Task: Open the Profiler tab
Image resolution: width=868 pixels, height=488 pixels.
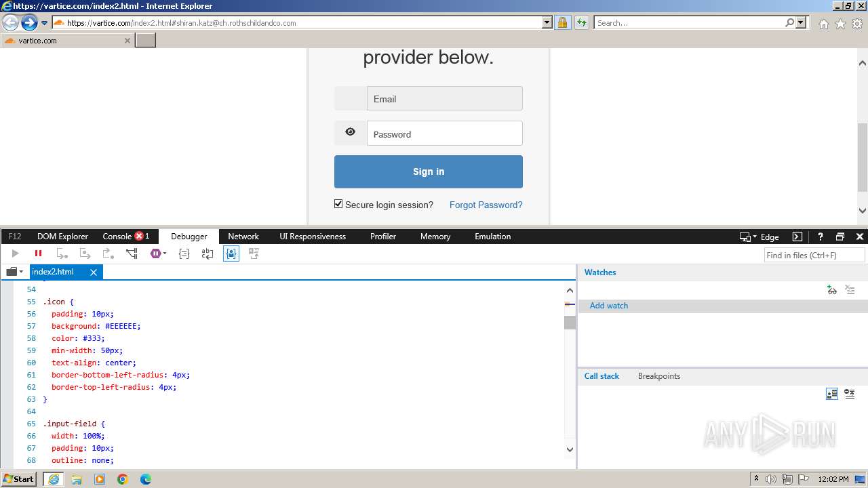Action: [x=383, y=237]
